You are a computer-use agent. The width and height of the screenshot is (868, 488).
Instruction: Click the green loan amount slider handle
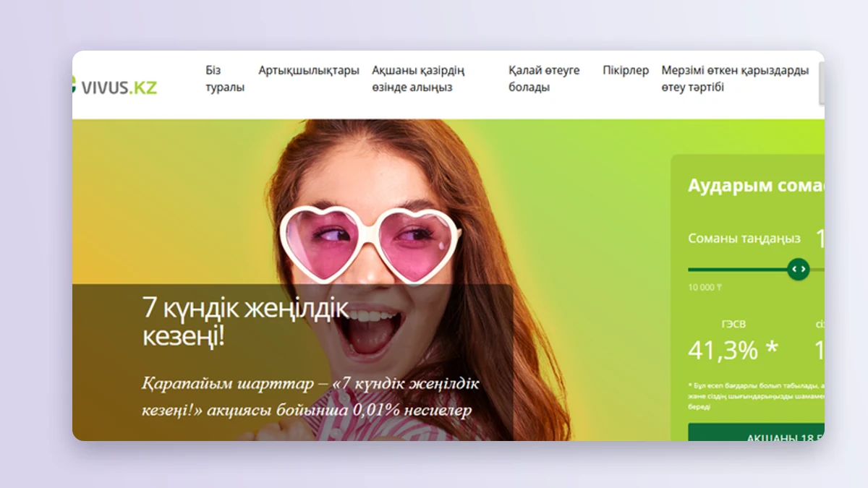point(799,269)
